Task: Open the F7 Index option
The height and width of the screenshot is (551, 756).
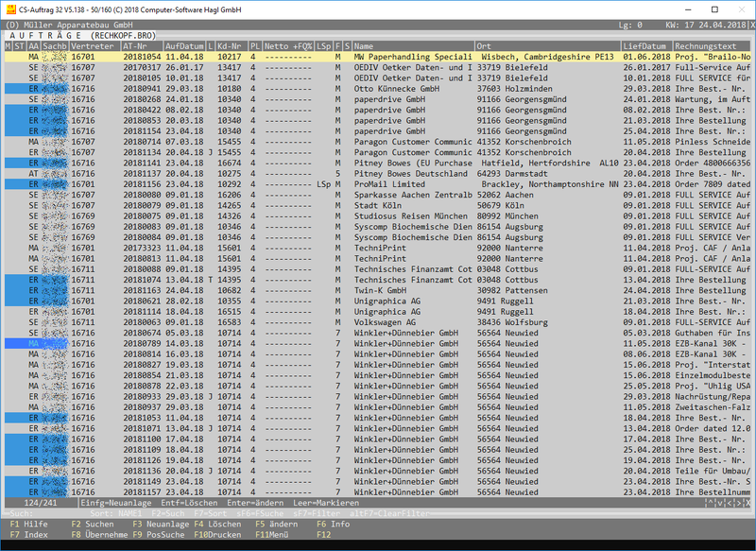Action: click(29, 534)
